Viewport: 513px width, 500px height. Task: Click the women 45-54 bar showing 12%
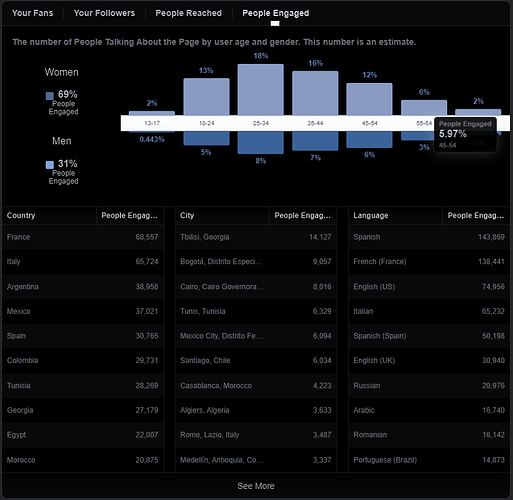pos(369,99)
